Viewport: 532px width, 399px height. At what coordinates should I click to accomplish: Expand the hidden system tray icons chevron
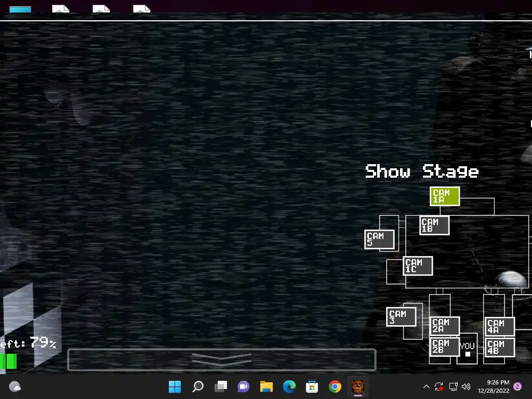coord(427,387)
